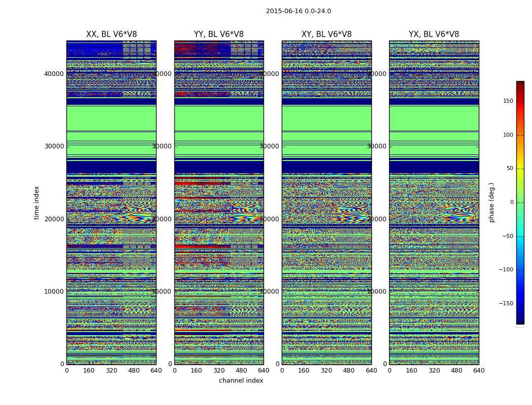Viewport: 532px width, 405px height.
Task: Click the phase colorbar gradient strip
Action: coord(520,202)
